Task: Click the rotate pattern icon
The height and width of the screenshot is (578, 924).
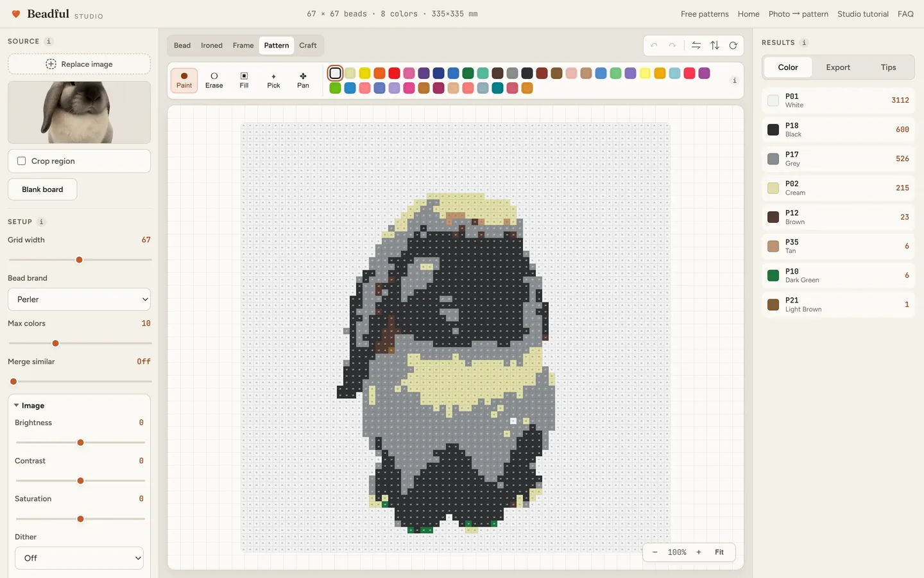Action: 733,46
